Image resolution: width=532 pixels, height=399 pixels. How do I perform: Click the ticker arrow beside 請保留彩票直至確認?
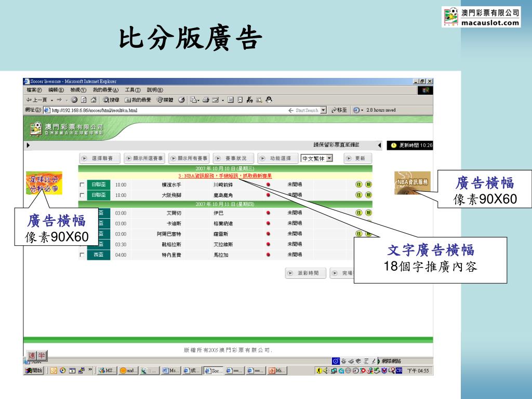pyautogui.click(x=380, y=145)
